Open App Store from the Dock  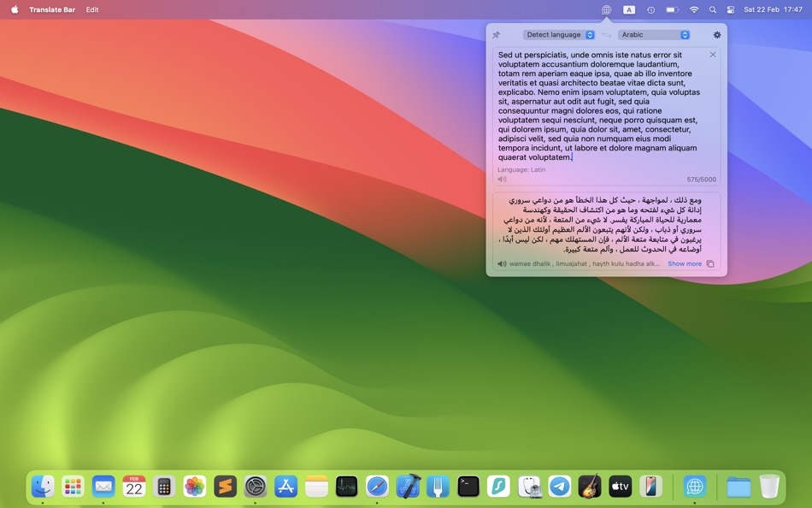coord(285,487)
